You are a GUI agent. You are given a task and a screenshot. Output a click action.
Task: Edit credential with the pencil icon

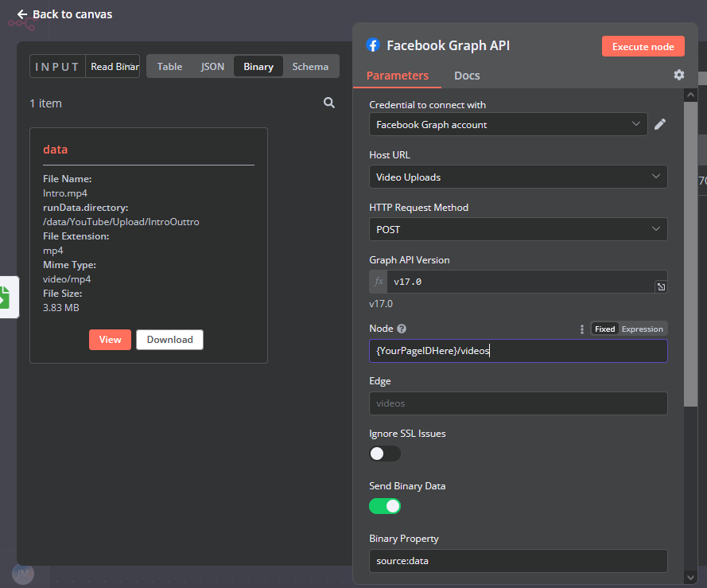coord(660,124)
